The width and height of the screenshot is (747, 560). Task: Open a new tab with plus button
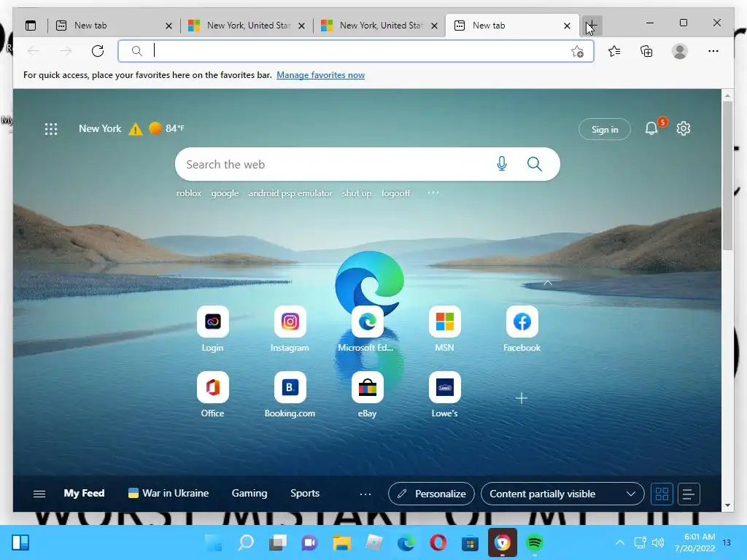[x=592, y=26]
